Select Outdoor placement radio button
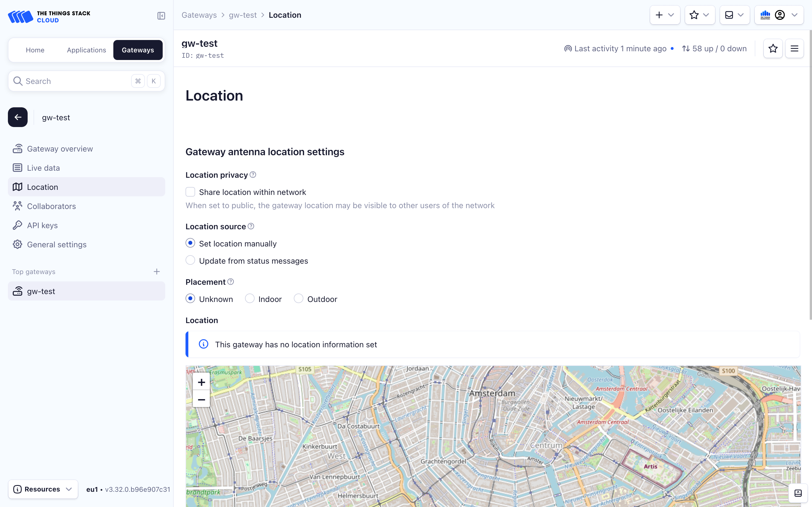 pyautogui.click(x=298, y=299)
